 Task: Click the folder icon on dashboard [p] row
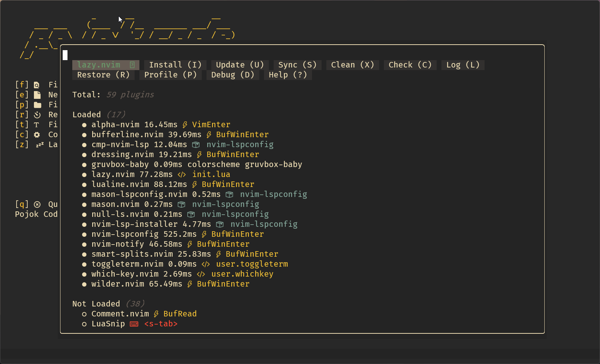click(x=37, y=105)
